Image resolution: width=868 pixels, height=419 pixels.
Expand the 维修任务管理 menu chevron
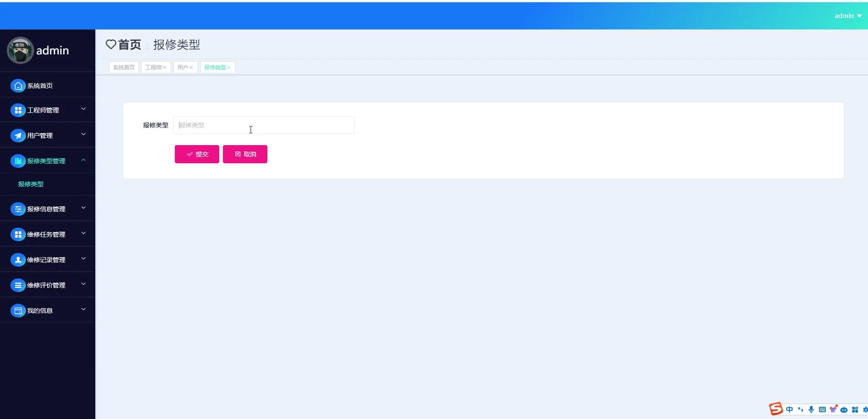click(x=84, y=233)
